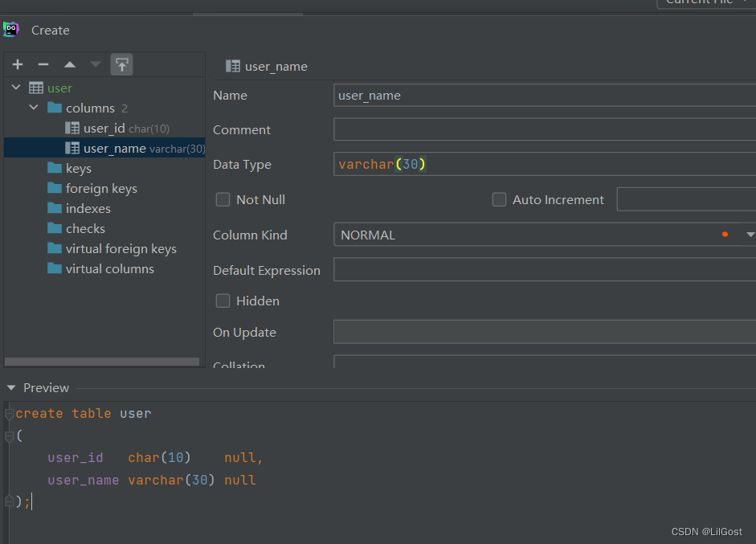Click the 'user' table name in tree
Image resolution: width=756 pixels, height=544 pixels.
[59, 88]
